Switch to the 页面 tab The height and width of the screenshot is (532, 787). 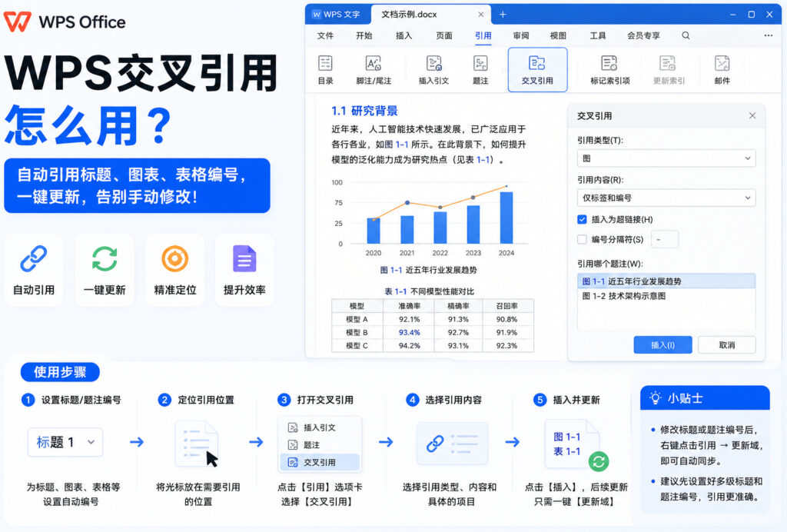click(x=443, y=35)
